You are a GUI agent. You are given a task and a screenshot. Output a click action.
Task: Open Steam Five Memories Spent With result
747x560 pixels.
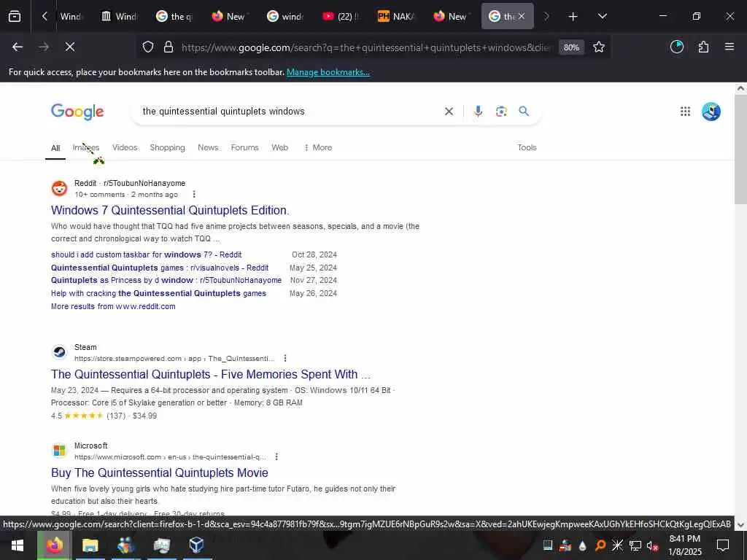211,375
